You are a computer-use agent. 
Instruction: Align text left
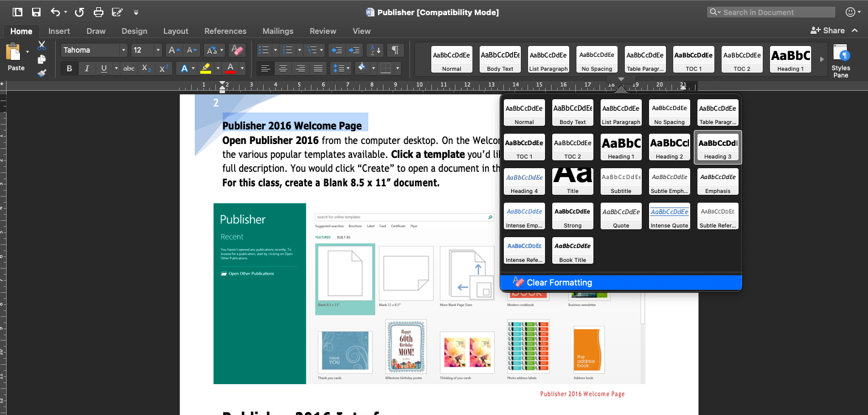[x=266, y=68]
